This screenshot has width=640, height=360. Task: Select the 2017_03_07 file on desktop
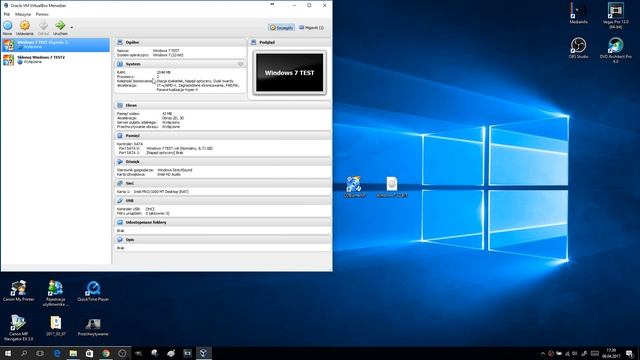tap(56, 326)
